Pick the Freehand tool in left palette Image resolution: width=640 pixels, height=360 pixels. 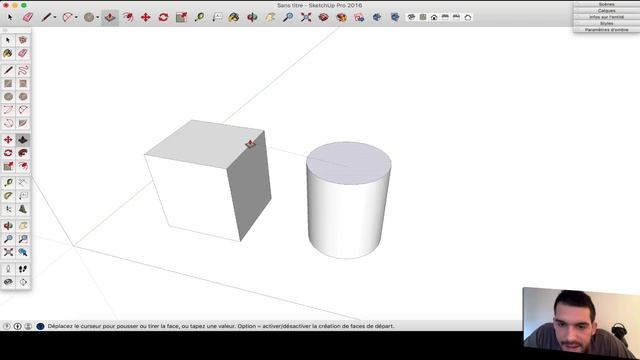point(23,70)
